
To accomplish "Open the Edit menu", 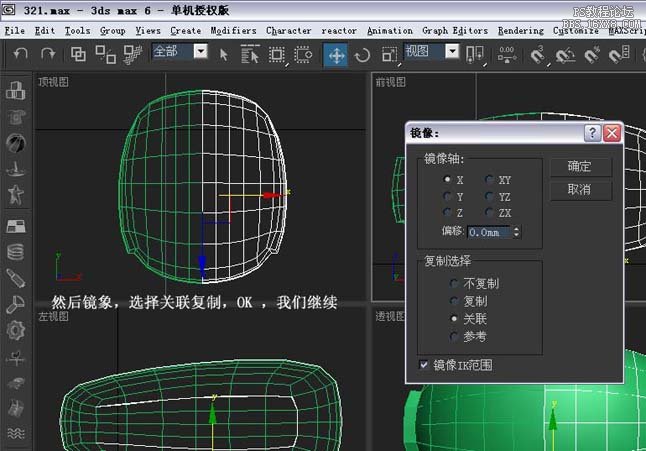I will (x=44, y=31).
